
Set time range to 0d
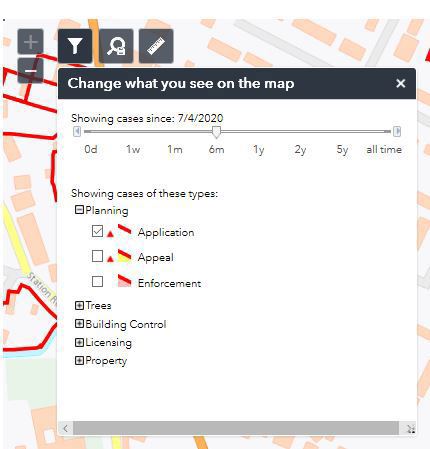[x=91, y=149]
